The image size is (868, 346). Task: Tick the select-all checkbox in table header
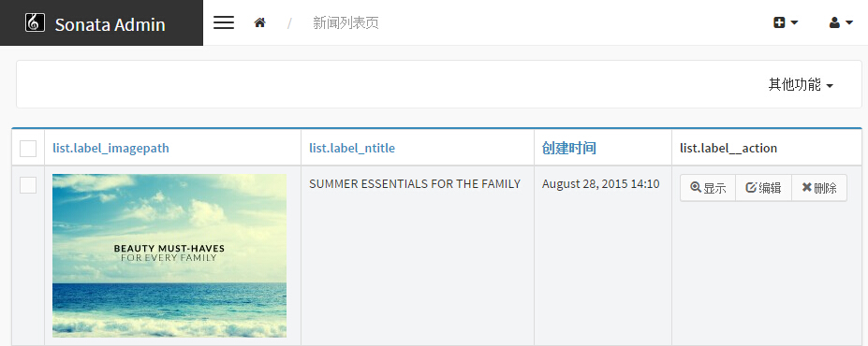[x=28, y=149]
